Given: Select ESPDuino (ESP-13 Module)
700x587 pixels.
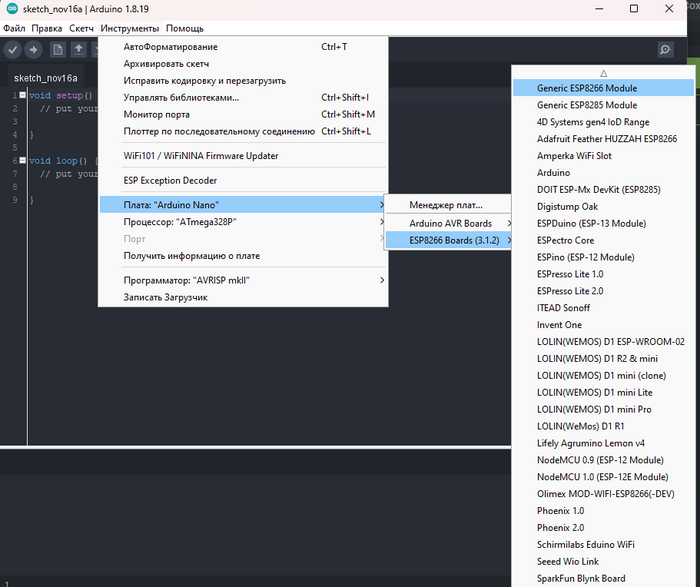Looking at the screenshot, I should pyautogui.click(x=604, y=223).
